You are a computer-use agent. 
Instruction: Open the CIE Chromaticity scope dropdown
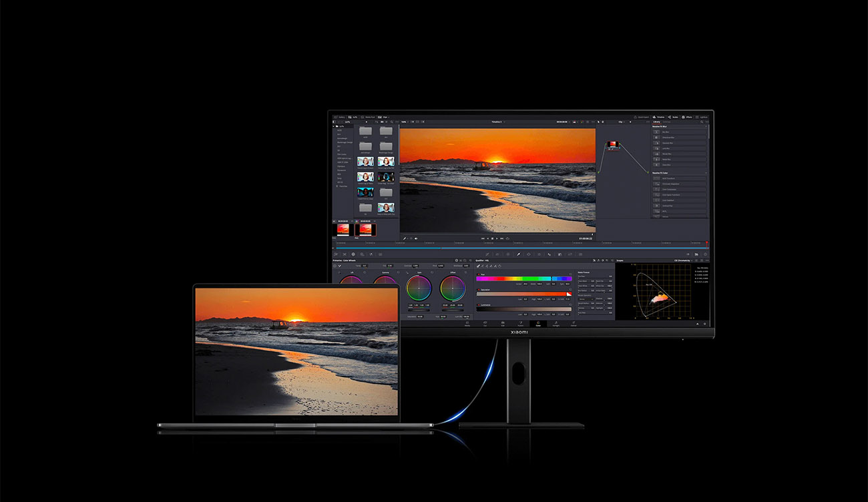688,260
